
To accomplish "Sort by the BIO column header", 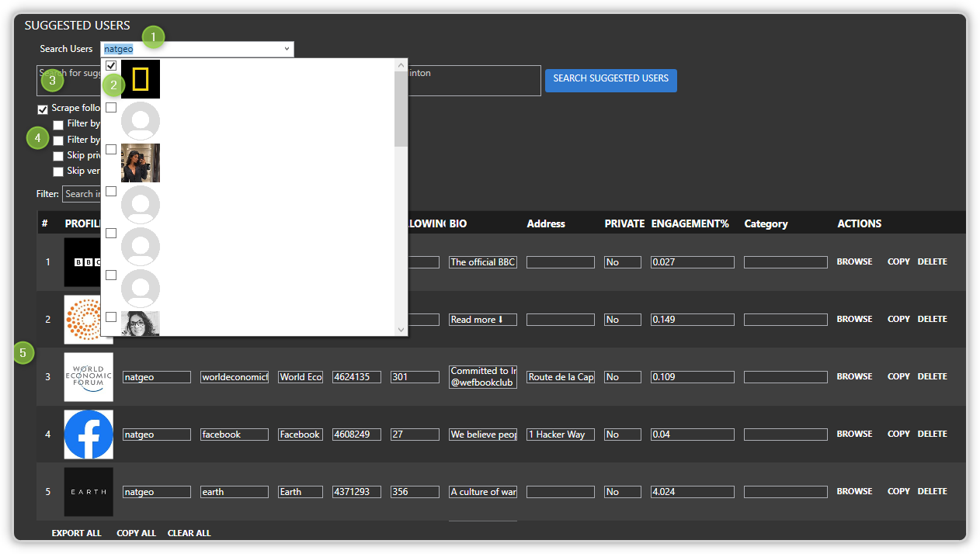I will tap(458, 223).
